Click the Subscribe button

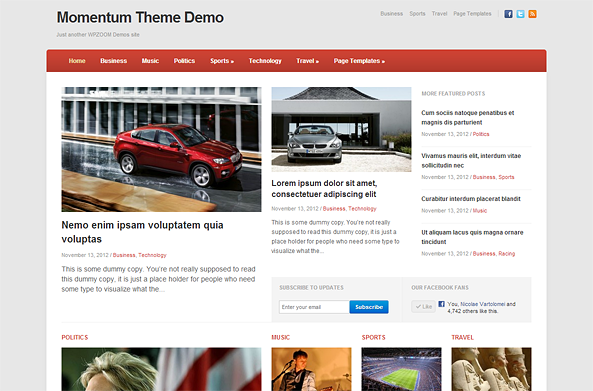tap(369, 307)
